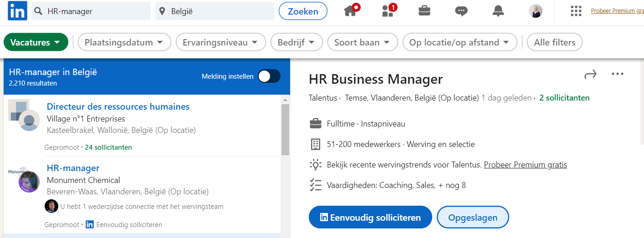Image resolution: width=644 pixels, height=238 pixels.
Task: Open the Notifications bell icon
Action: tap(498, 11)
